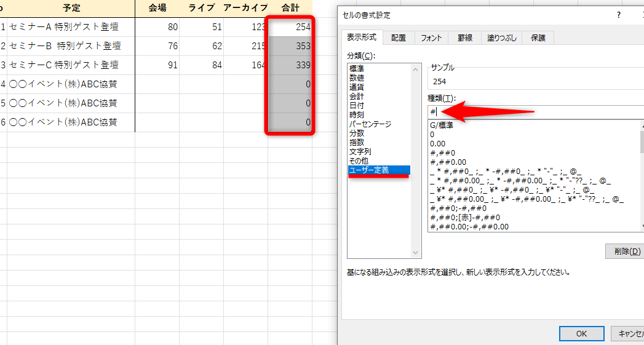Choose the #,##0.00 format in the type list
The height and width of the screenshot is (345, 644).
tap(448, 162)
